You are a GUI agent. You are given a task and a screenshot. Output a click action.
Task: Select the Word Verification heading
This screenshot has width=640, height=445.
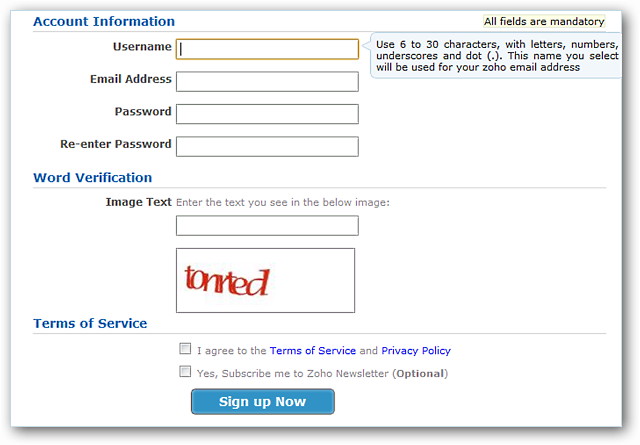(x=92, y=178)
